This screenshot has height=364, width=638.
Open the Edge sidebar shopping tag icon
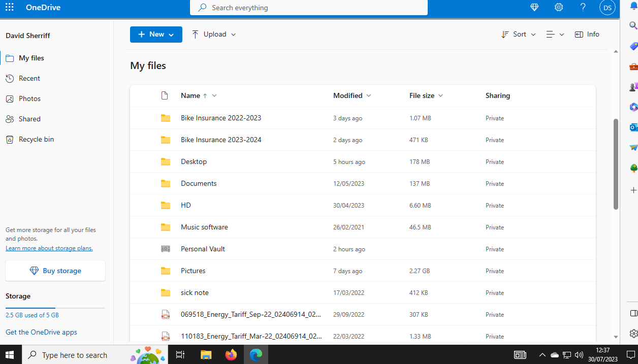633,46
